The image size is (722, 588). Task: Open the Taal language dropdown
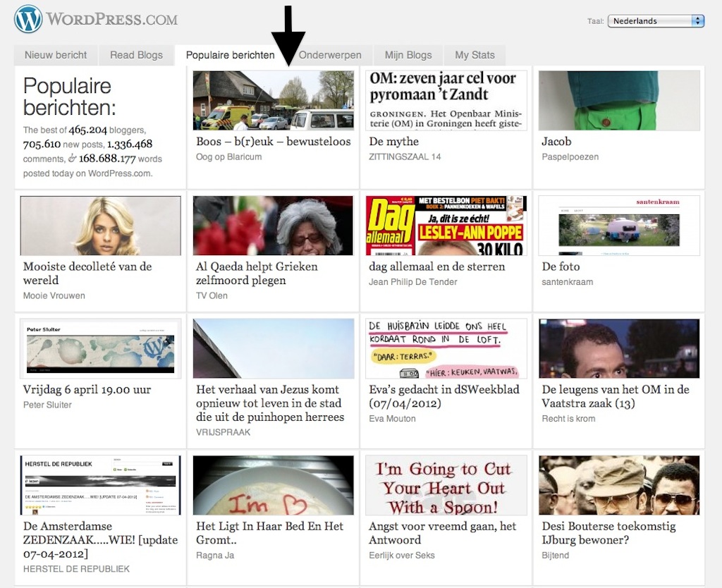(x=656, y=21)
